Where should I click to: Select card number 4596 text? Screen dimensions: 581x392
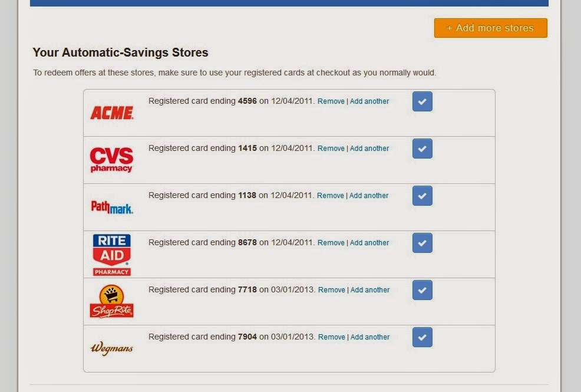[x=247, y=101]
